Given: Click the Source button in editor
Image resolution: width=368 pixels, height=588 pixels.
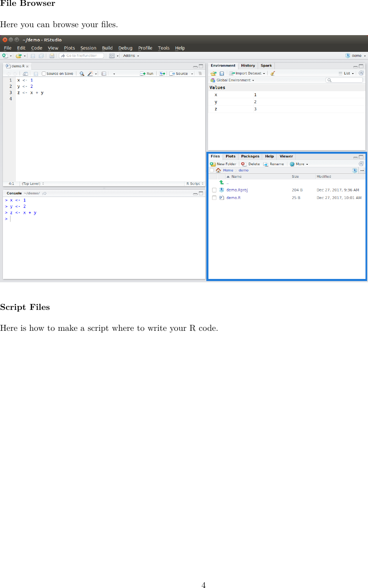Looking at the screenshot, I should tap(179, 74).
